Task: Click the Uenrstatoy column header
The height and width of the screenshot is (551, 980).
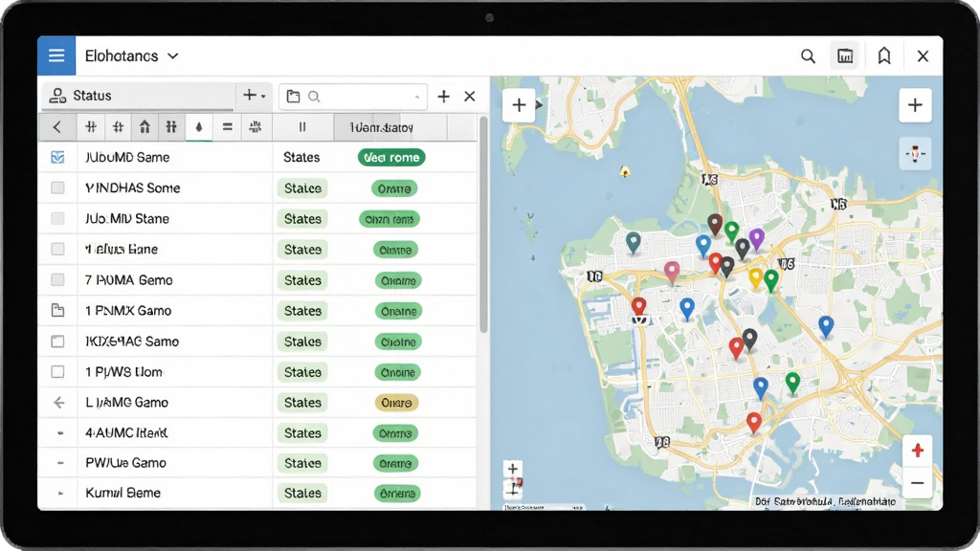Action: coord(381,127)
